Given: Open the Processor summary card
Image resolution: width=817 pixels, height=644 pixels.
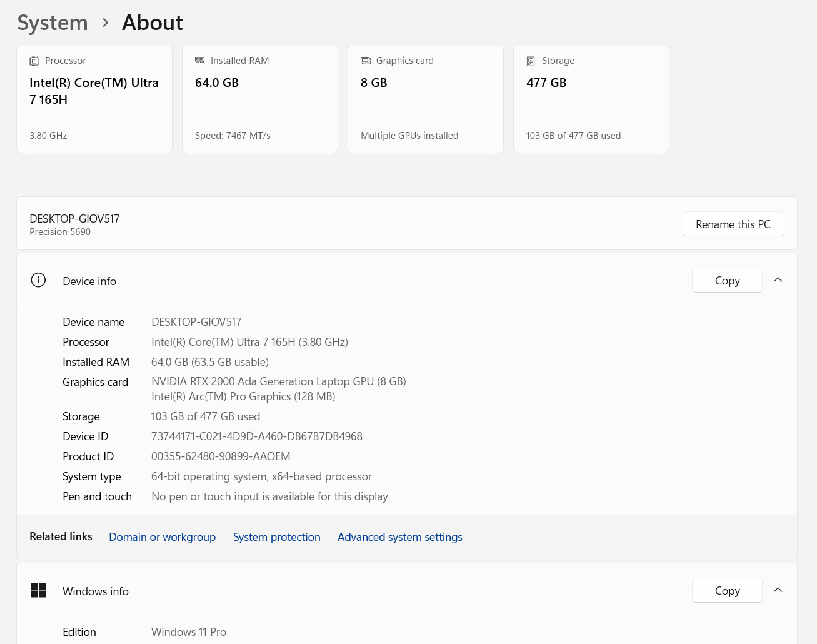Looking at the screenshot, I should pyautogui.click(x=94, y=99).
